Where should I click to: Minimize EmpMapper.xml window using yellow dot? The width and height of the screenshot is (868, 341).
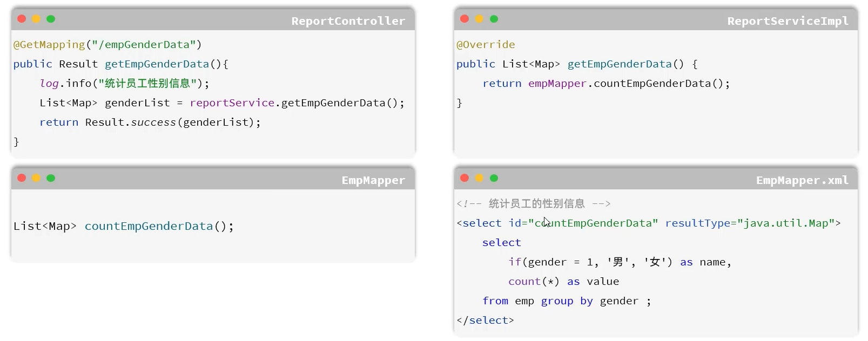click(479, 178)
